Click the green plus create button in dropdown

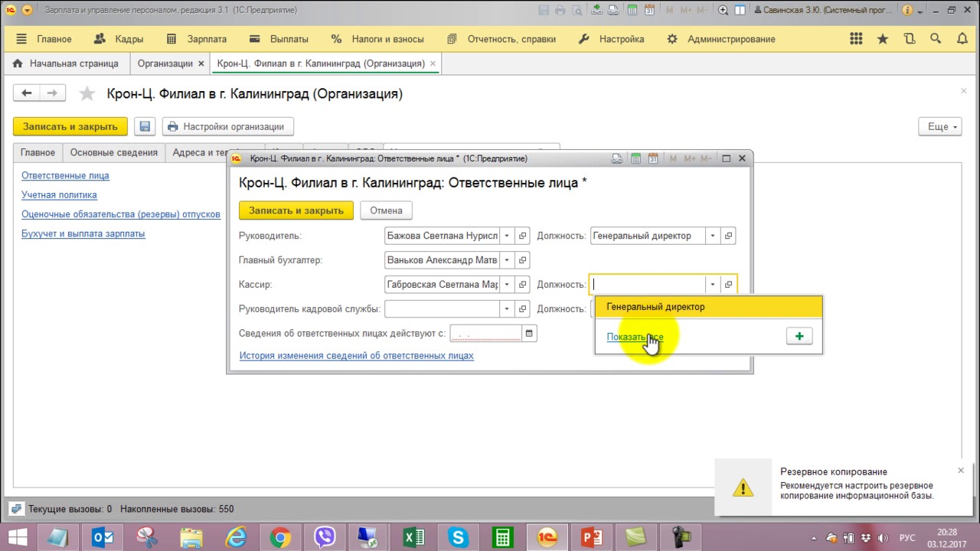(x=799, y=336)
